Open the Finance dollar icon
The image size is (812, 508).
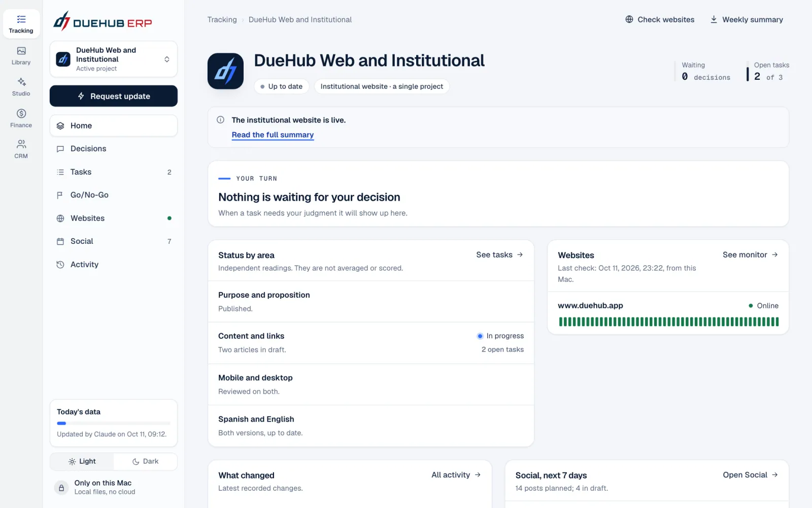(x=21, y=118)
